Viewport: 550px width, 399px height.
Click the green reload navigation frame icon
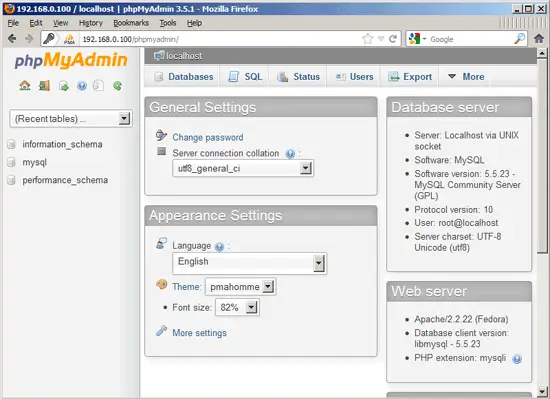118,86
